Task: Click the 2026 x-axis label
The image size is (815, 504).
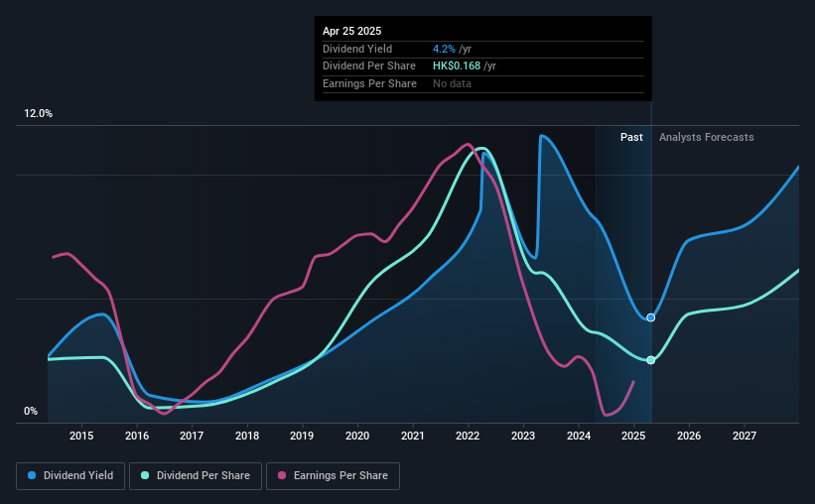Action: point(689,436)
